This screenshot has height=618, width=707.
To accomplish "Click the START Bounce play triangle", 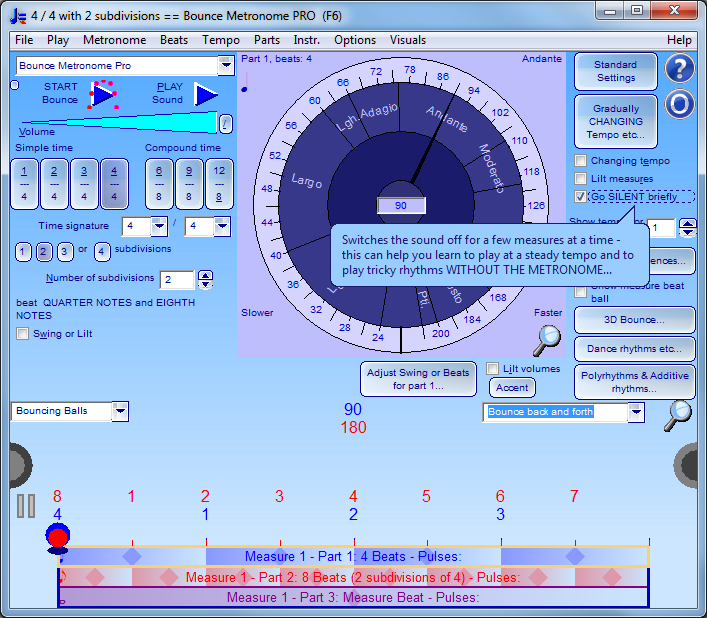I will coord(103,95).
